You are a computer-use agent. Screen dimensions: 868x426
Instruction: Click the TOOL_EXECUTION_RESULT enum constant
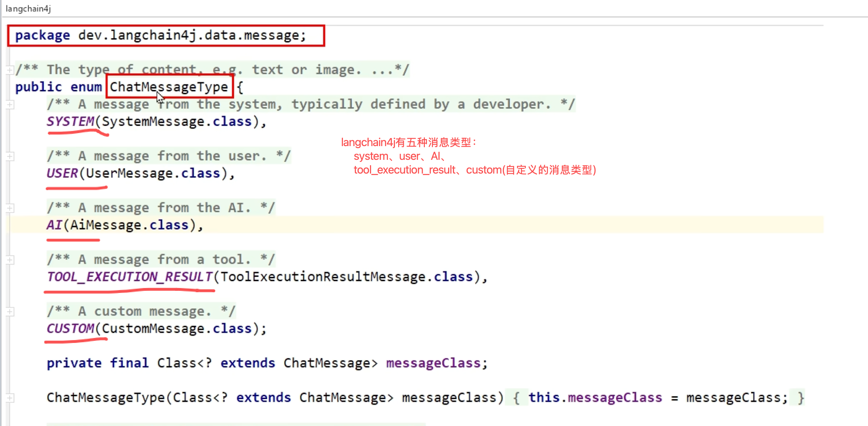click(130, 277)
